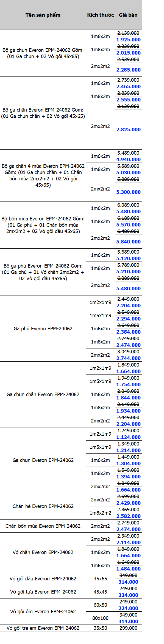Click the crossed-out price 299.000
The image size is (164, 644).
128,628
